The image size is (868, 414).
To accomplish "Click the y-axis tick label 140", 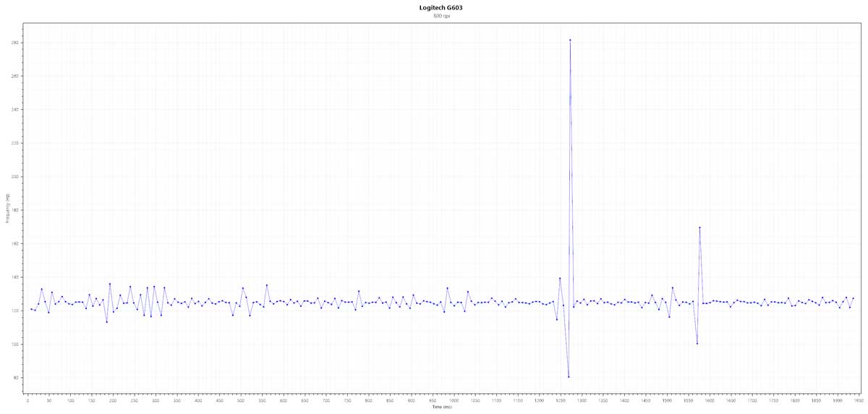I will click(17, 277).
